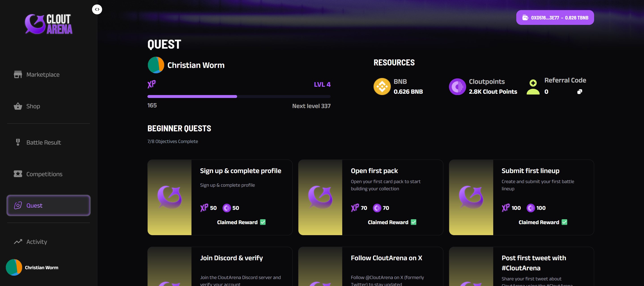
Task: Click the CloutArena logo at top left
Action: (48, 24)
